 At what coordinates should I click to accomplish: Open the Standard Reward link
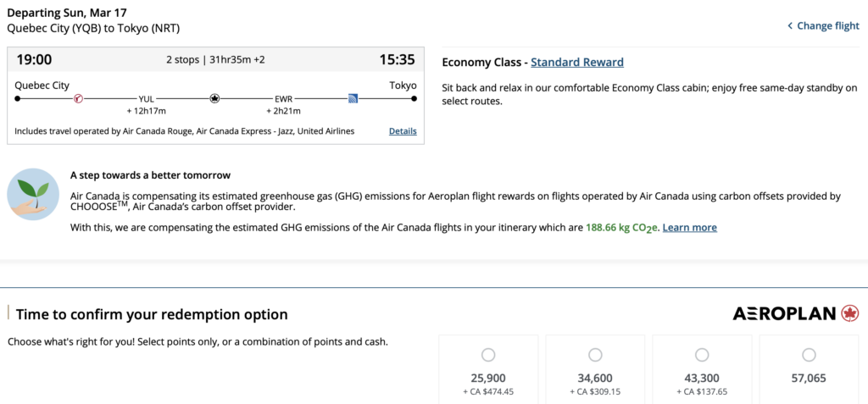tap(576, 63)
